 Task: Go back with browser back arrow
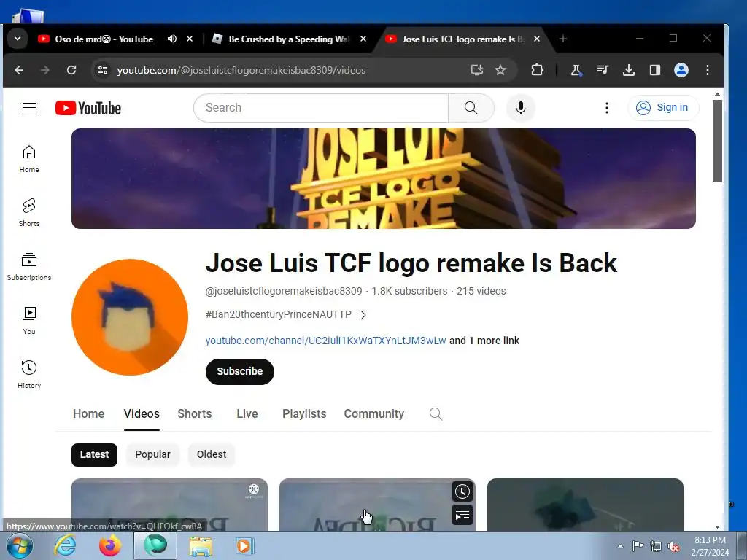(19, 70)
